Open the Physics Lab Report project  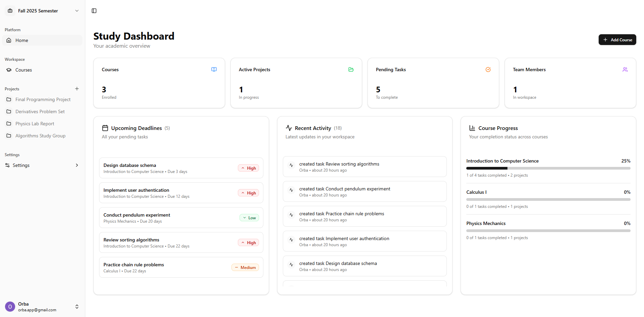pyautogui.click(x=35, y=123)
